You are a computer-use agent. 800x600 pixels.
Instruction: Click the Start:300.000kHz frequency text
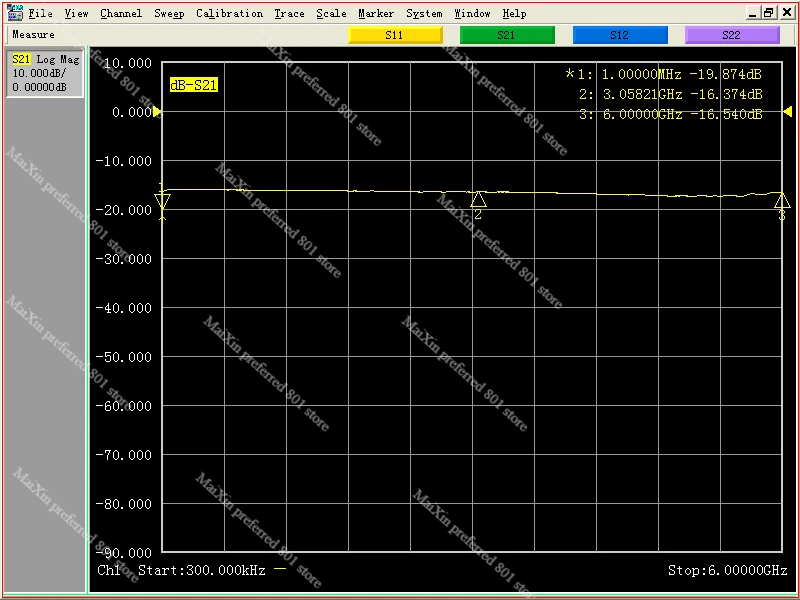click(x=202, y=570)
